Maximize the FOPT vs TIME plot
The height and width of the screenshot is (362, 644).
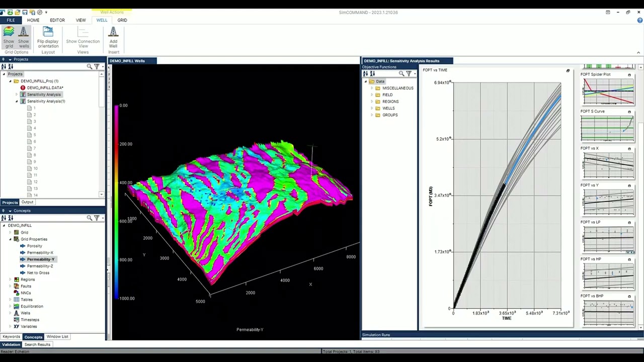(568, 71)
